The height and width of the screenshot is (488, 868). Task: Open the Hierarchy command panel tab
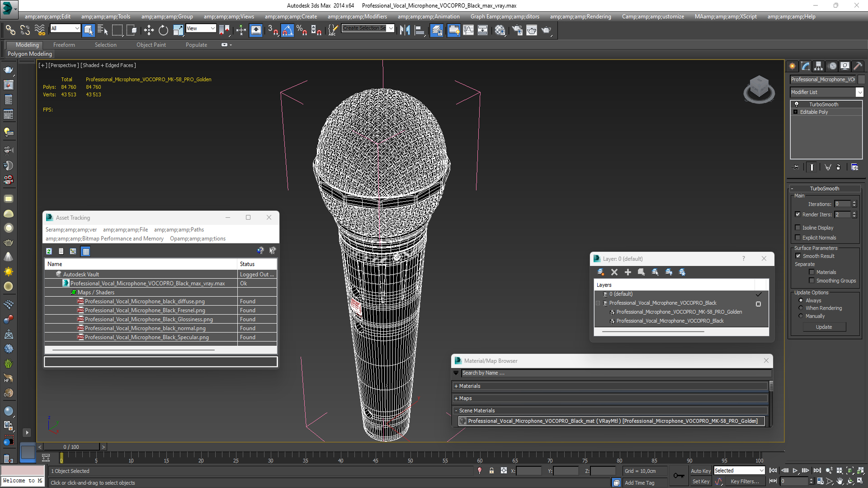819,66
